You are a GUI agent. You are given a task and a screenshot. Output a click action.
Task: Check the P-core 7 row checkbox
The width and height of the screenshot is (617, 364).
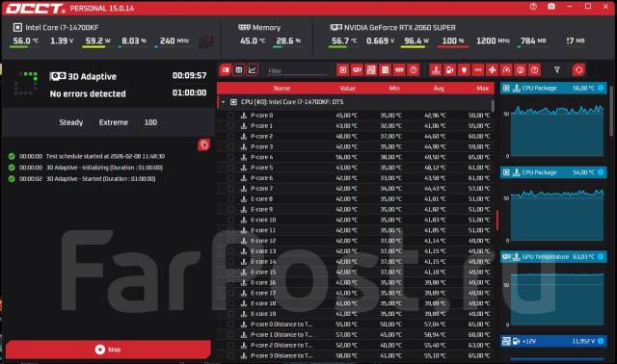tap(230, 189)
